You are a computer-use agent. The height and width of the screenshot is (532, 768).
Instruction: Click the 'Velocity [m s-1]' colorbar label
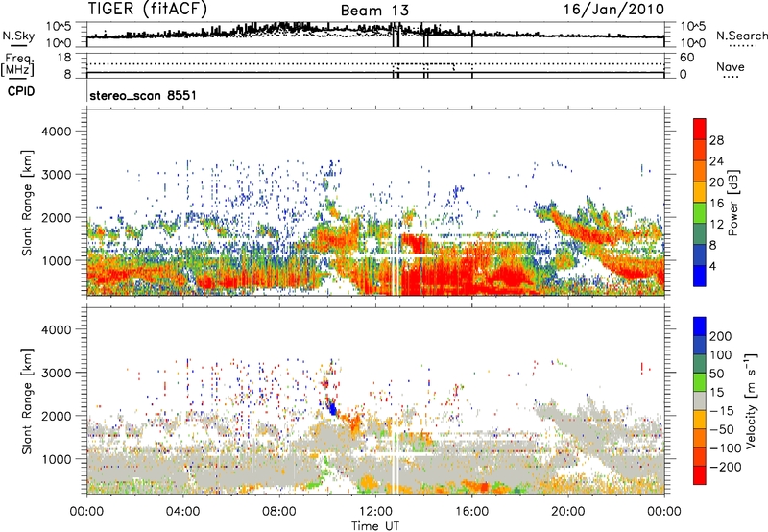pos(751,400)
